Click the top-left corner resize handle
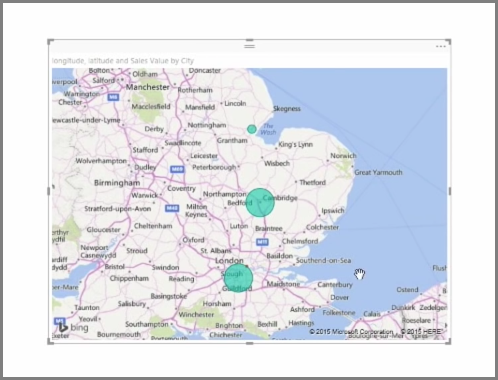Viewport: 498px width, 380px height. (51, 42)
